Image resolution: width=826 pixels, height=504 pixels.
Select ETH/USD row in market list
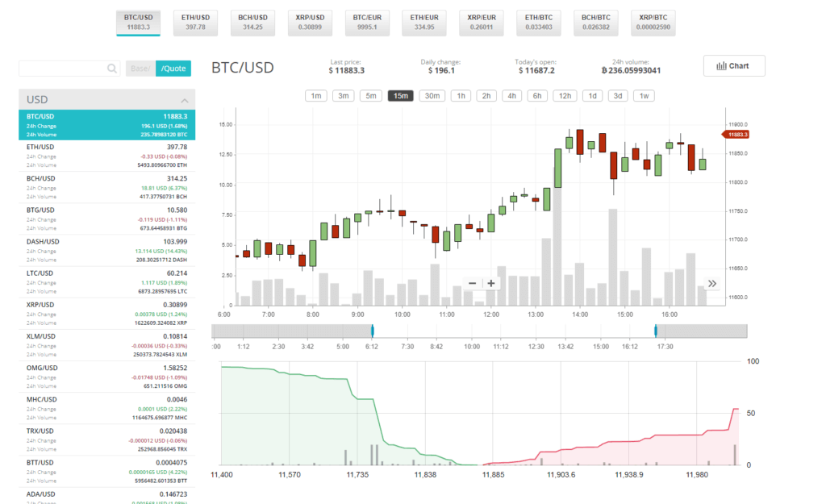pyautogui.click(x=107, y=156)
